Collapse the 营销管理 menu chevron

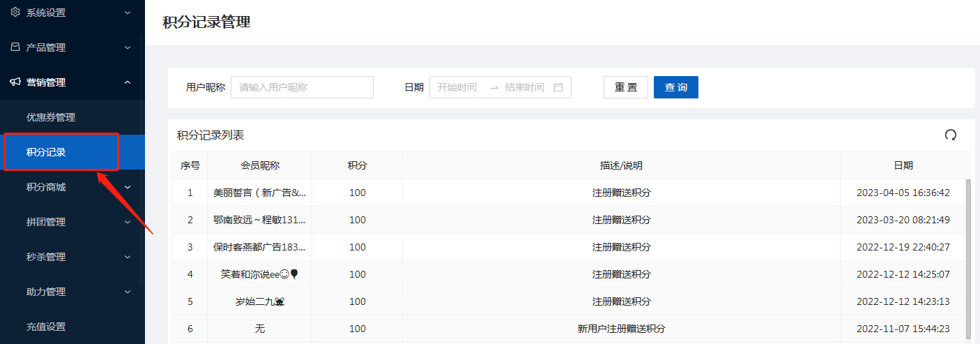(x=127, y=82)
